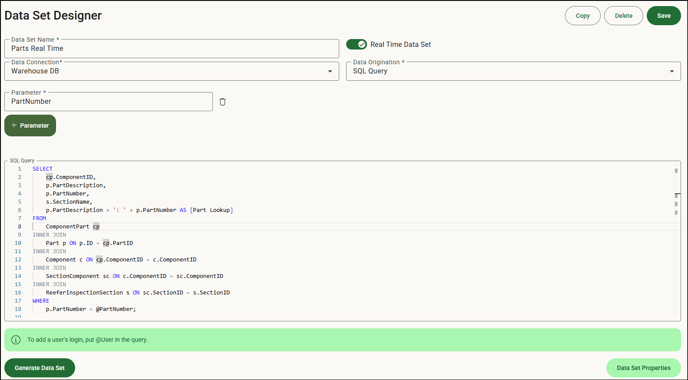Click INNER JOIN on line 13
The height and width of the screenshot is (380, 688).
[x=49, y=268]
